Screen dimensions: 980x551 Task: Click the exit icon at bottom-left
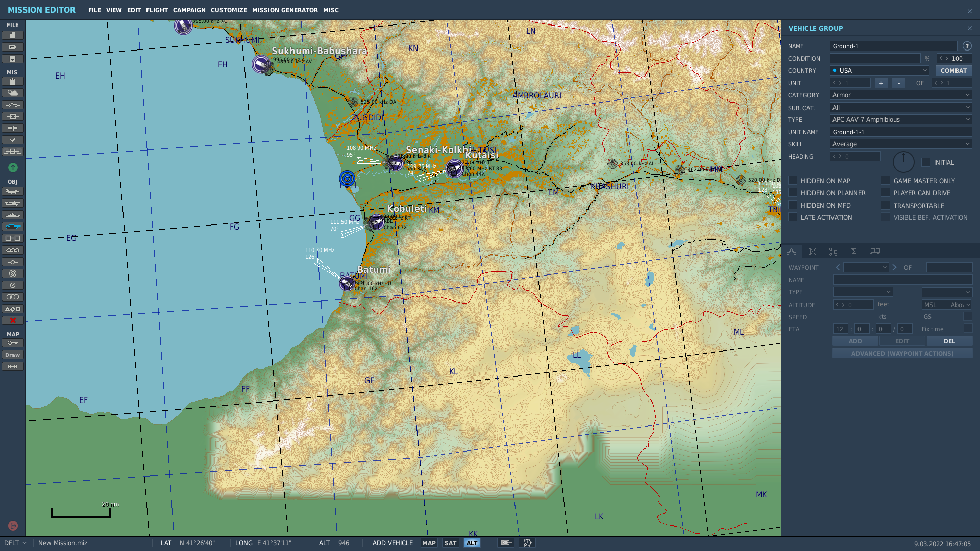point(13,525)
